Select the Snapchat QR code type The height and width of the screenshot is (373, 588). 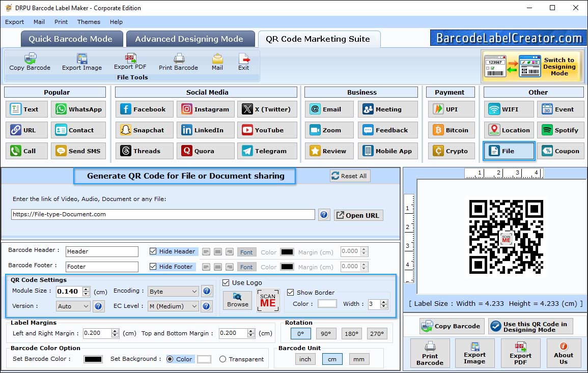pyautogui.click(x=145, y=130)
